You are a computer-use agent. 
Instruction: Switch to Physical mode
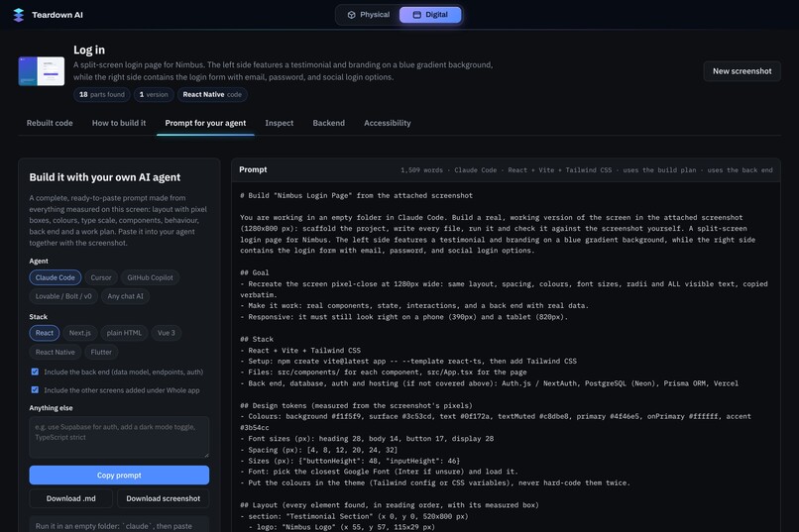pos(369,15)
